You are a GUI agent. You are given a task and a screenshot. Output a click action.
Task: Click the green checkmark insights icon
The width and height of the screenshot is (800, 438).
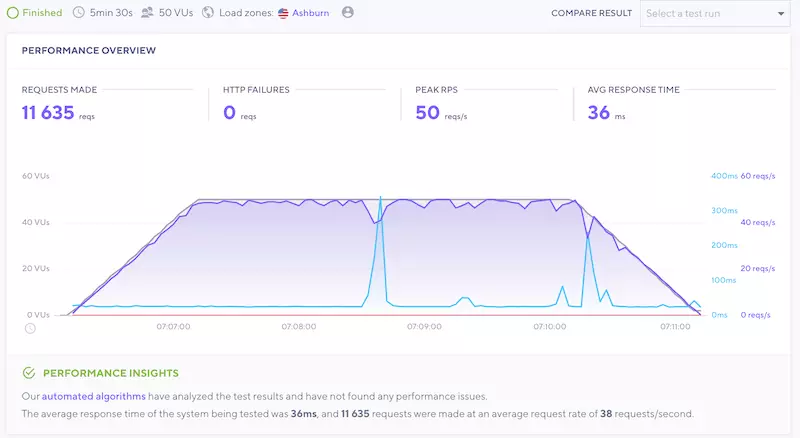[x=29, y=373]
